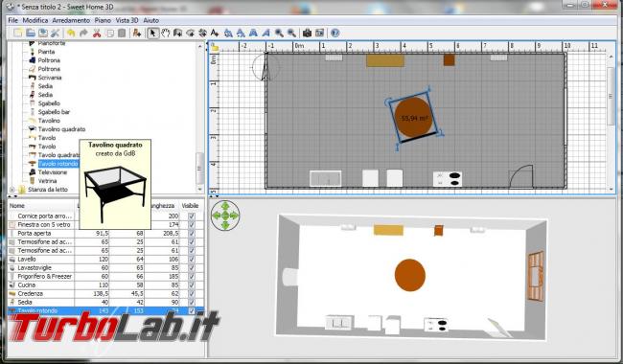Click the left arrow in 3D navigation pad
Viewport: 623px width, 364px height.
(216, 216)
